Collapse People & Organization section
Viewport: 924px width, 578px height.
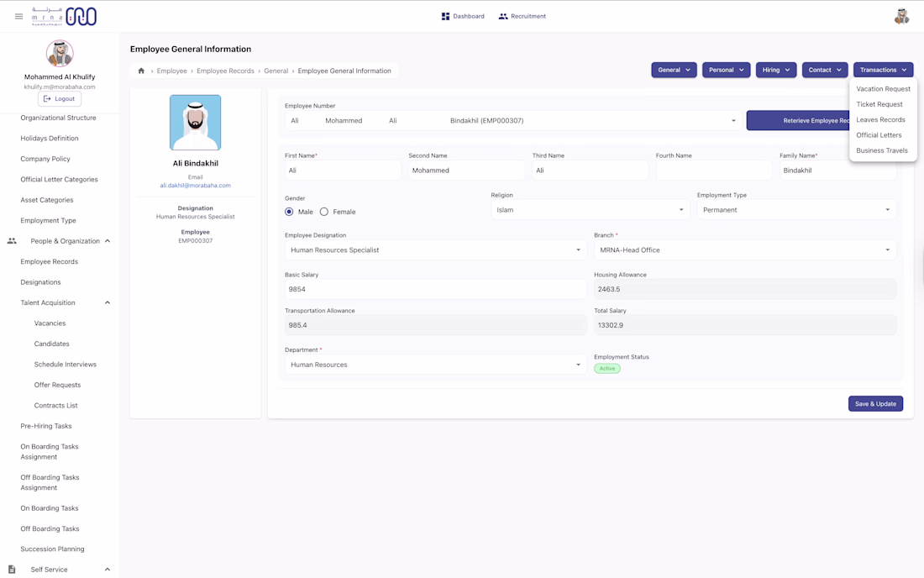(108, 241)
